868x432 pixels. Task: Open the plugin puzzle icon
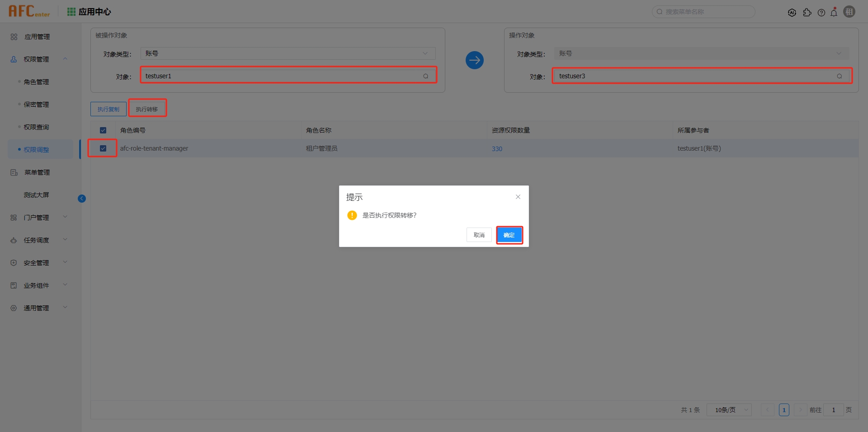tap(807, 13)
